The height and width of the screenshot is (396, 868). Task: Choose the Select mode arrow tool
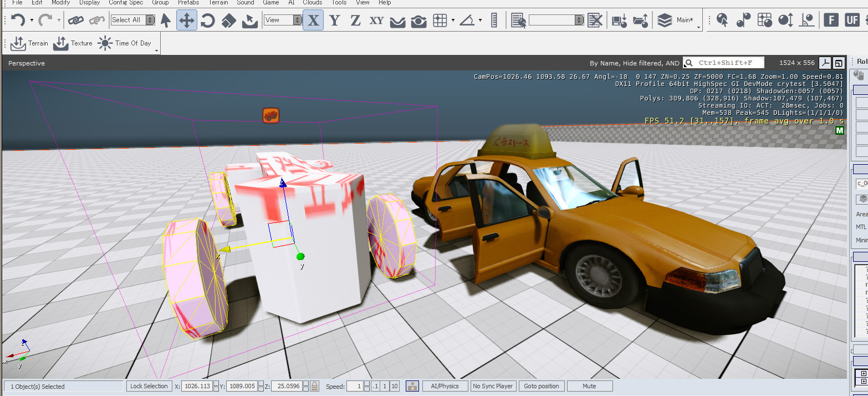tap(165, 21)
